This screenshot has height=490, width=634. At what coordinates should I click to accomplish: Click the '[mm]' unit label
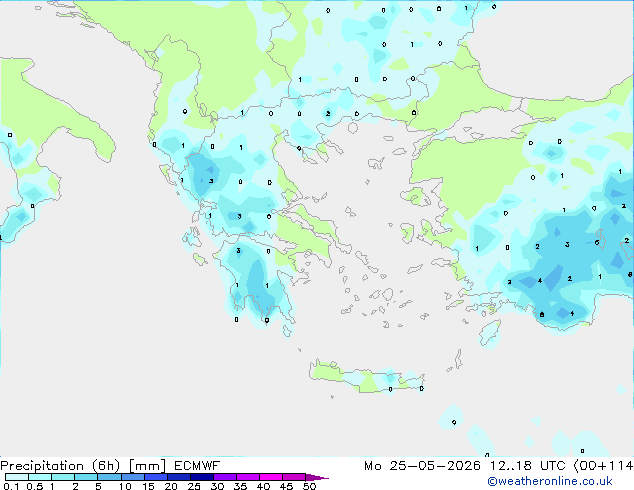pyautogui.click(x=147, y=466)
